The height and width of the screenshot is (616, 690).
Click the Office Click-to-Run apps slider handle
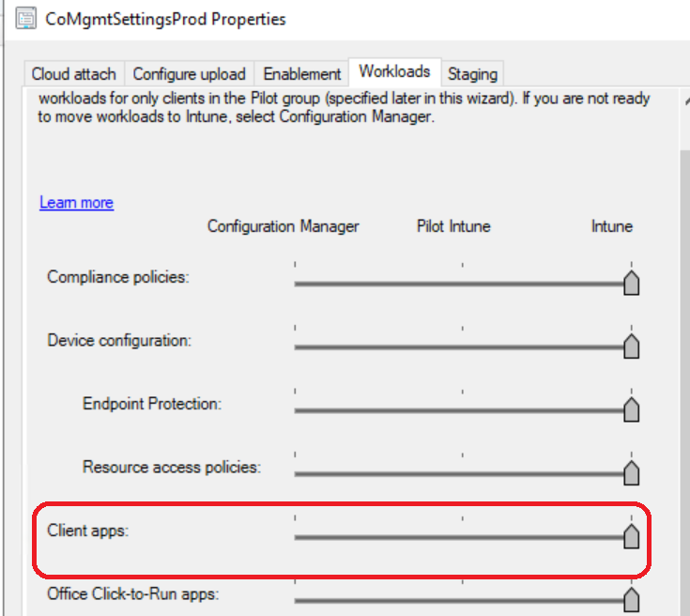631,599
